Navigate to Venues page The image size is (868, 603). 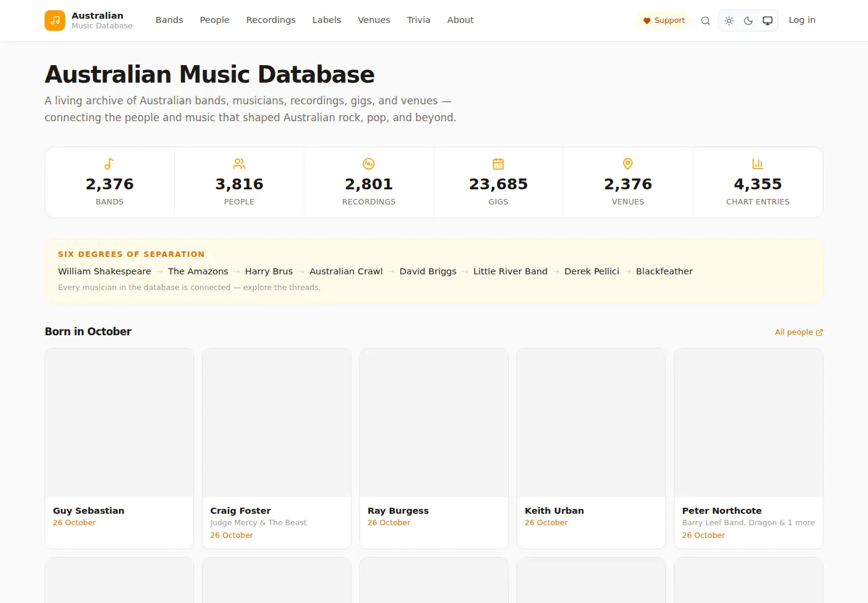374,20
